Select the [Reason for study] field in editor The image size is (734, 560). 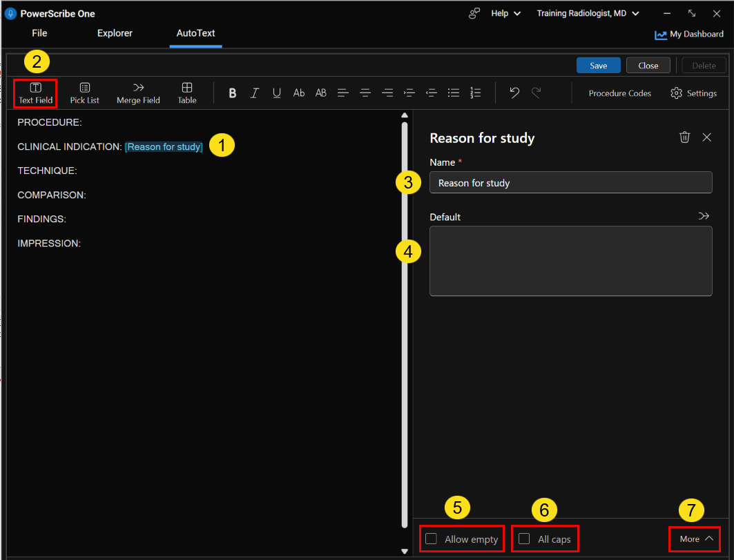[x=164, y=146]
